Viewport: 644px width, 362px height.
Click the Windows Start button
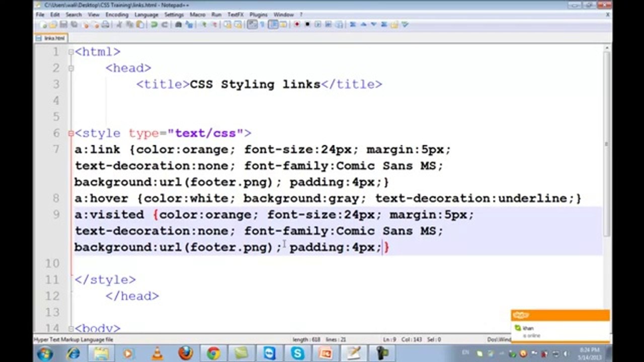coord(45,353)
